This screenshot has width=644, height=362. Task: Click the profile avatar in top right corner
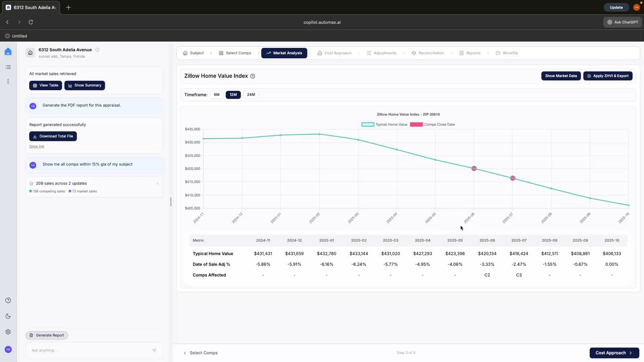pyautogui.click(x=636, y=8)
